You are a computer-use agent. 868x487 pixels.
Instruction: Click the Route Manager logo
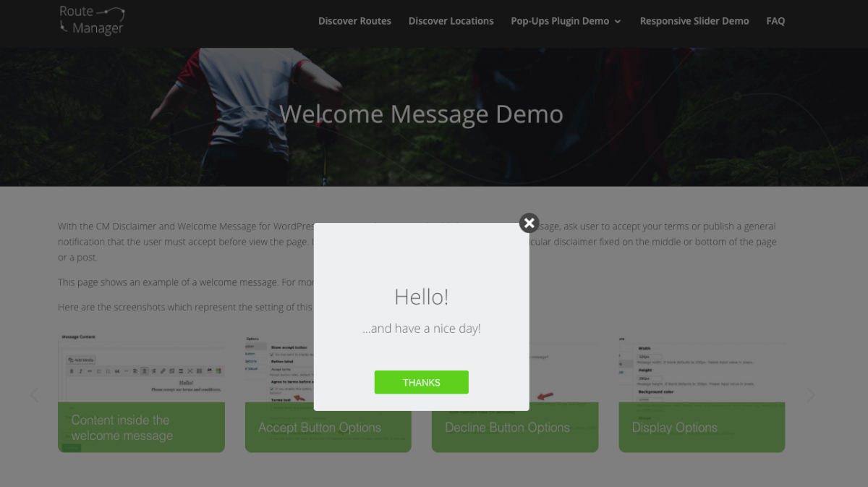click(x=92, y=20)
